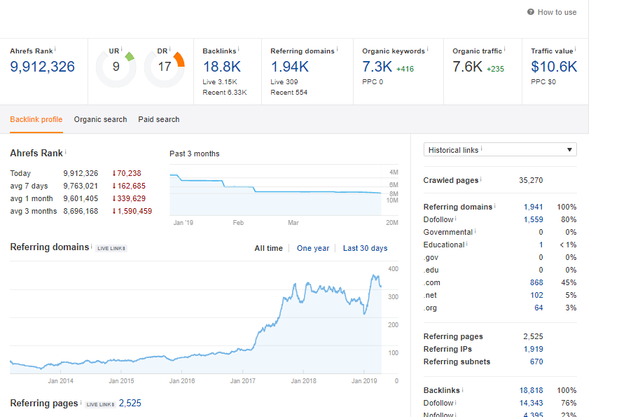This screenshot has height=417, width=640.
Task: Click info icon beside Referring pages heading
Action: 81,401
